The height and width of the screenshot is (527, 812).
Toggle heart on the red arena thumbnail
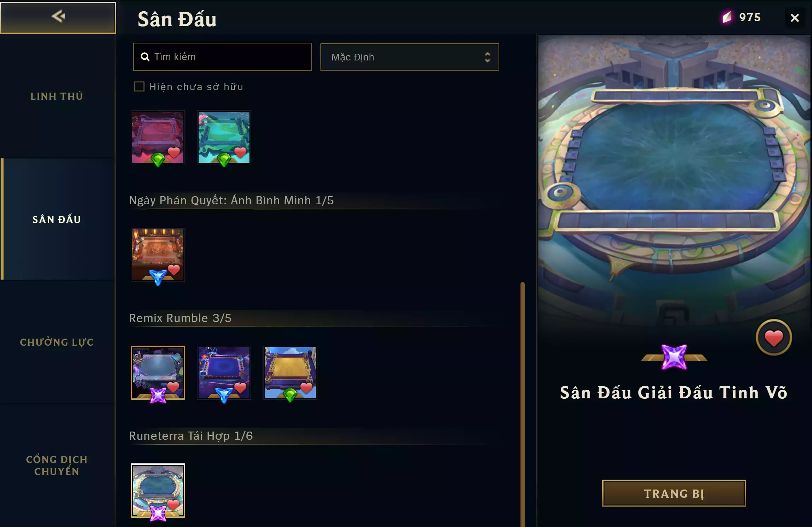pyautogui.click(x=174, y=153)
